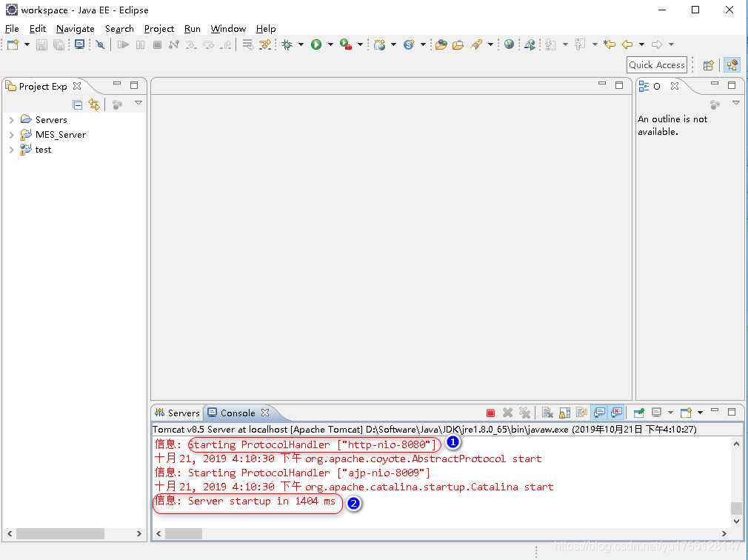This screenshot has height=560, width=748.
Task: Click the Quick Access search field
Action: click(x=656, y=65)
